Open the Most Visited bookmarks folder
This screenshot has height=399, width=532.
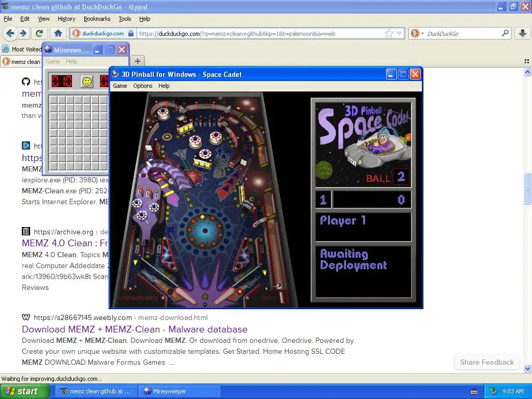click(x=22, y=49)
